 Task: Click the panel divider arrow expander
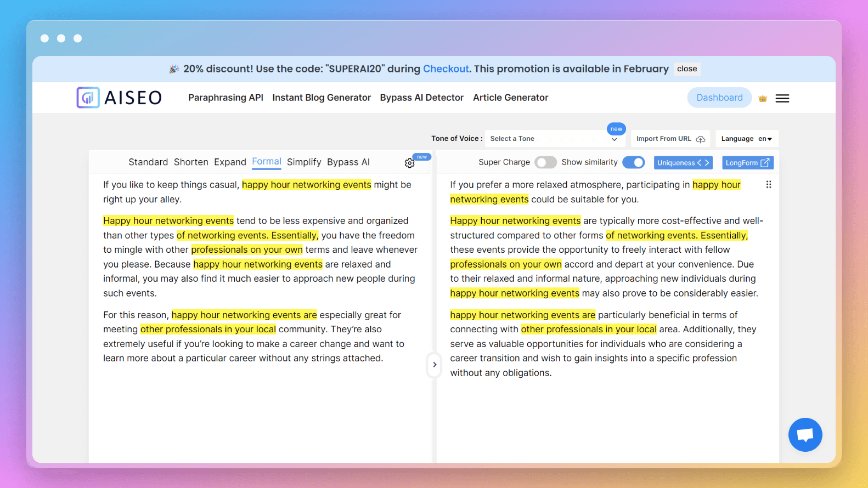tap(434, 365)
